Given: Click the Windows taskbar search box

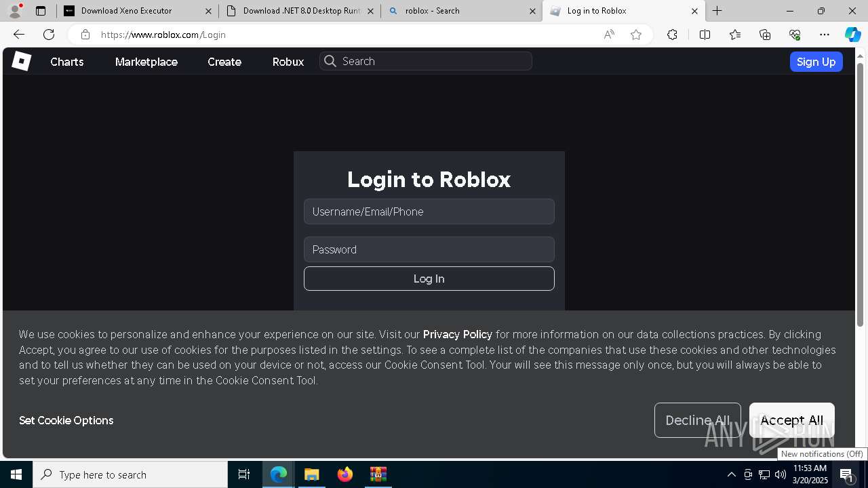Looking at the screenshot, I should point(130,474).
